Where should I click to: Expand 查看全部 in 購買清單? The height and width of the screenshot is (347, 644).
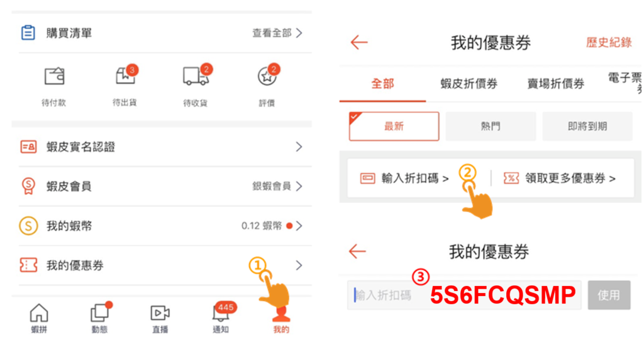(277, 33)
